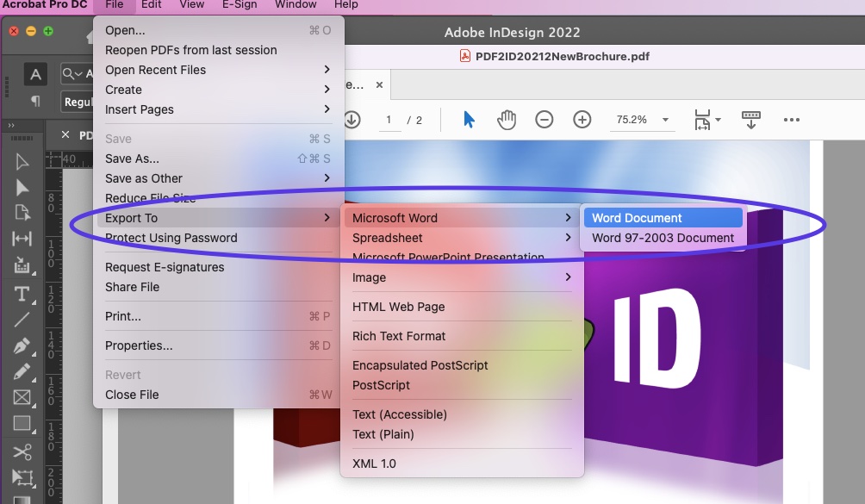This screenshot has height=504, width=865.
Task: Zoom in using the plus icon
Action: pos(582,120)
